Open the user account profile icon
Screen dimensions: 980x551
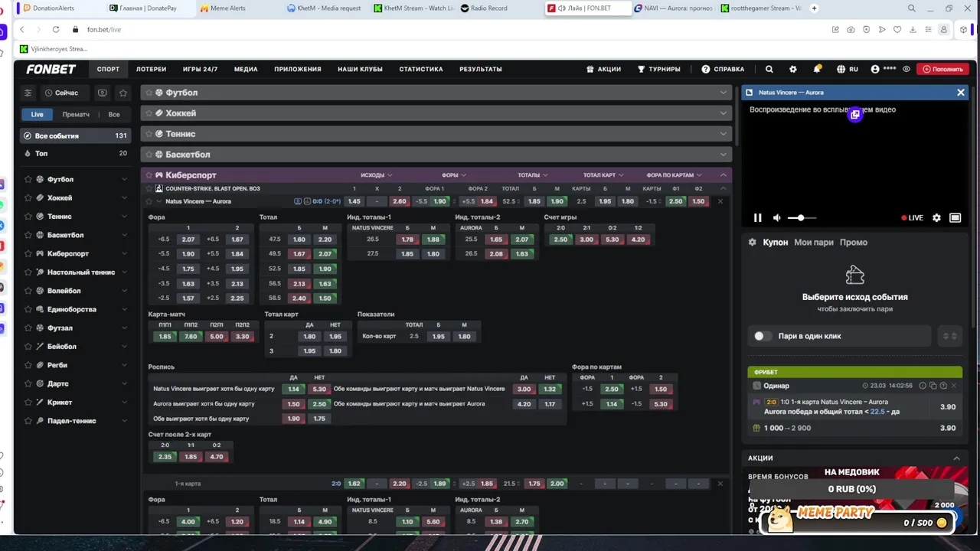point(875,69)
